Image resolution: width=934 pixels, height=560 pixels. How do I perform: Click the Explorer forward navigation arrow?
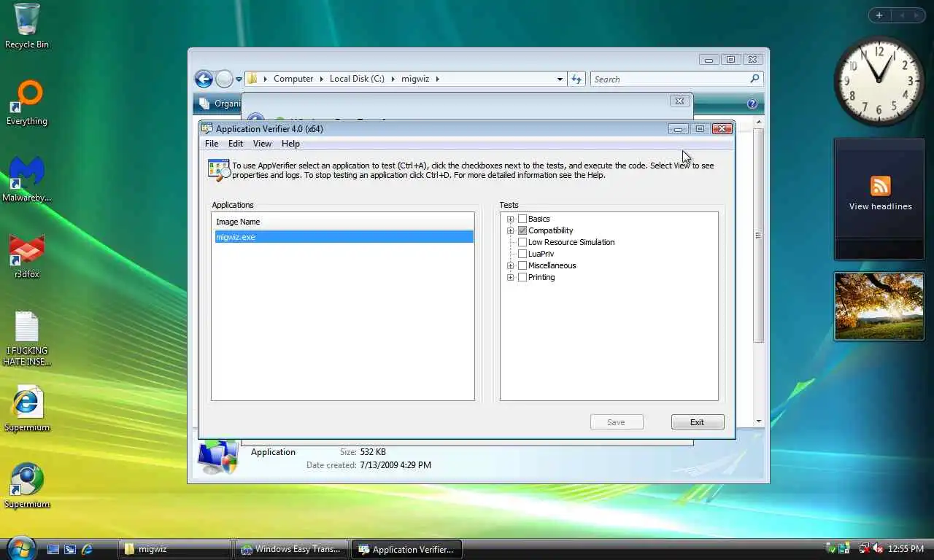224,79
